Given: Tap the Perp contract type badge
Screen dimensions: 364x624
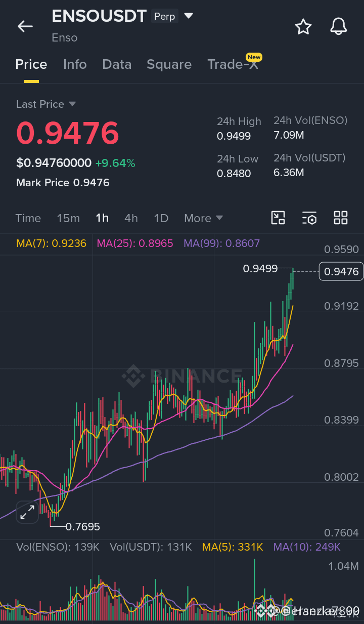Looking at the screenshot, I should point(164,17).
